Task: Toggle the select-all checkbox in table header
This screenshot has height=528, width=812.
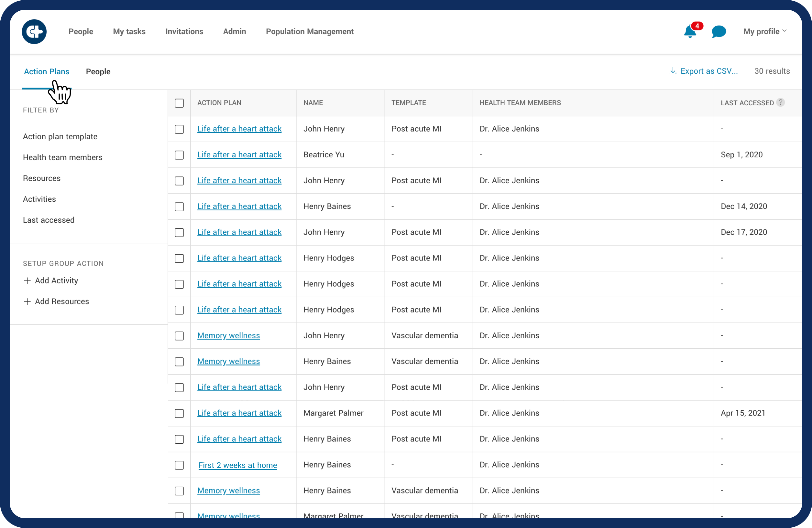Action: pos(179,103)
